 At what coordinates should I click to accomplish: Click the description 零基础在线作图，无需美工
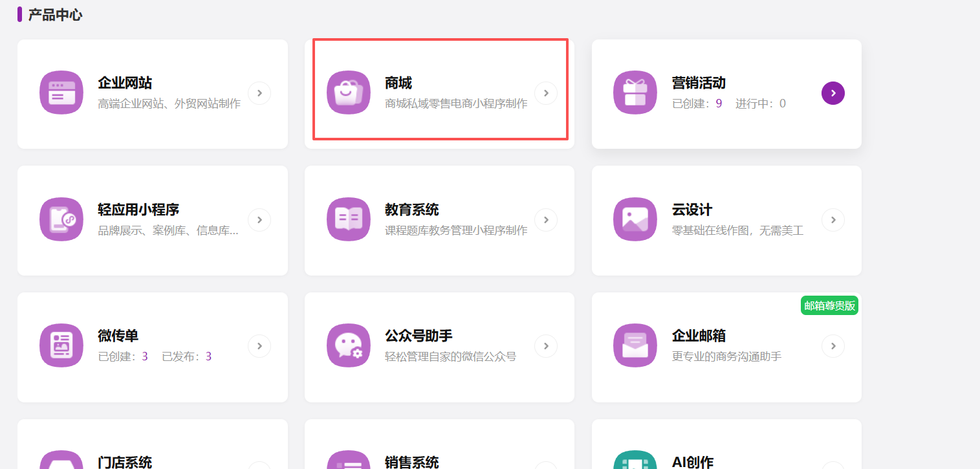[x=737, y=230]
